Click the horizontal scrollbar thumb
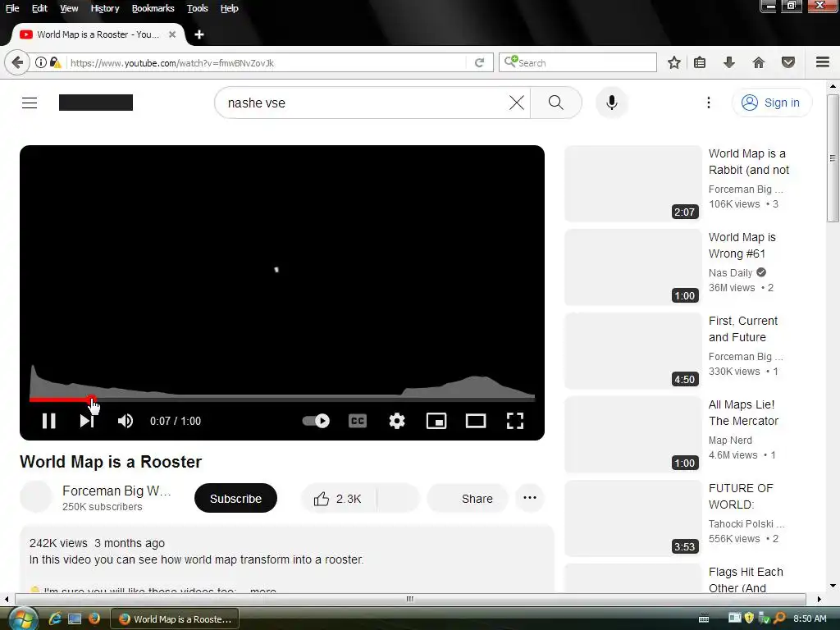 (x=410, y=599)
